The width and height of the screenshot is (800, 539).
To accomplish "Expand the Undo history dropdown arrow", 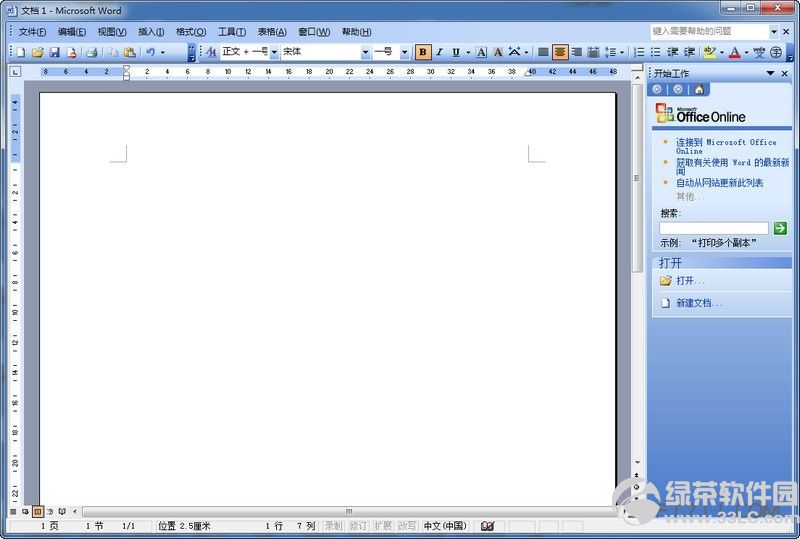I will click(163, 52).
